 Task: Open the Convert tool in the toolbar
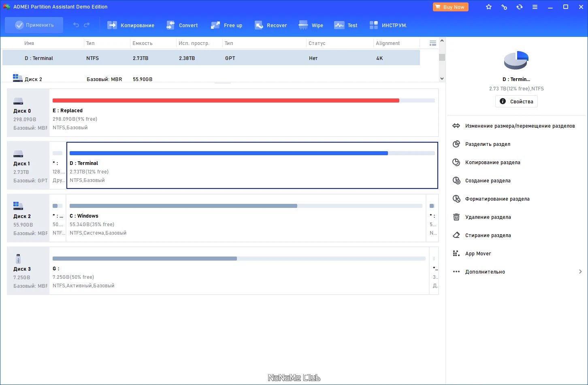182,25
